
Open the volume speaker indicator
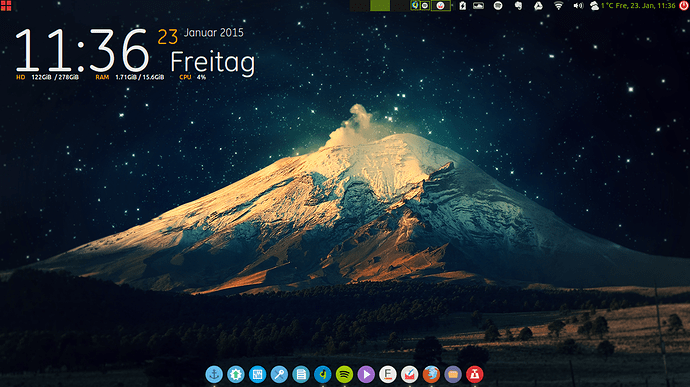(578, 6)
